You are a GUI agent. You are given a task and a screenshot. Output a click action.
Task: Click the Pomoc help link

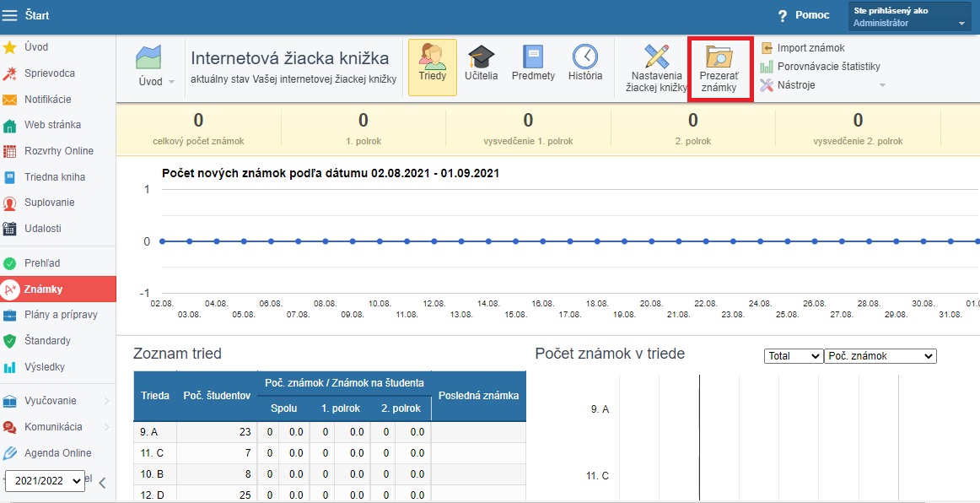(x=812, y=15)
